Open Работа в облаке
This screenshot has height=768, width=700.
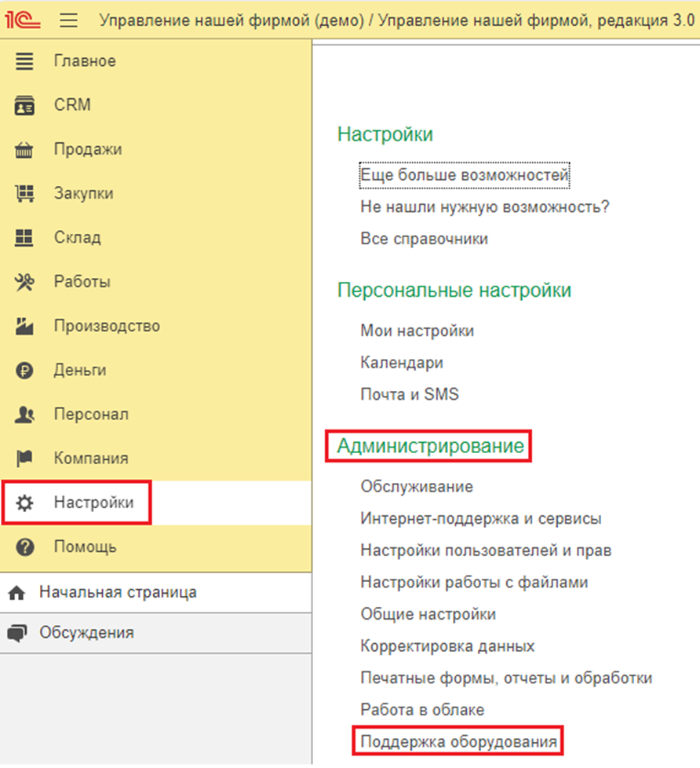[422, 710]
